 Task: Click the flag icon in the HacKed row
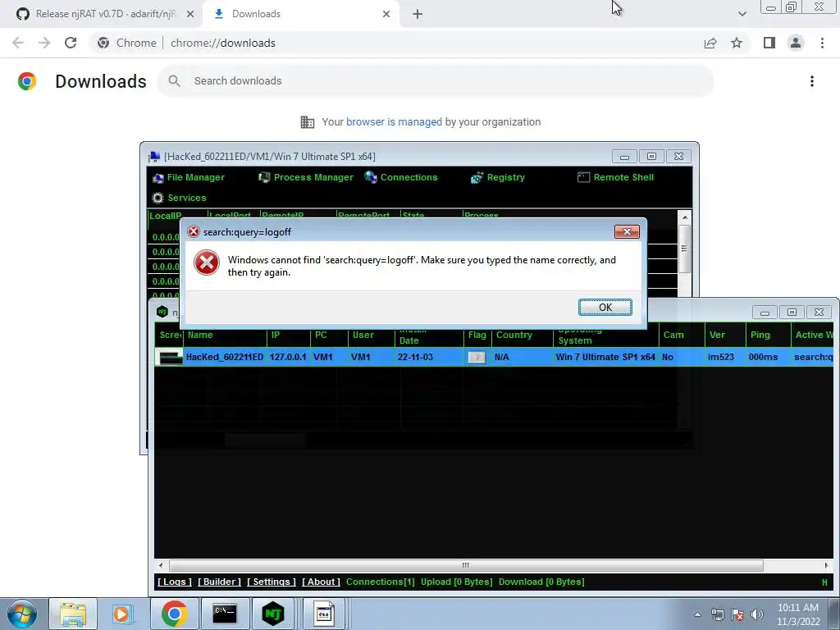[x=477, y=357]
